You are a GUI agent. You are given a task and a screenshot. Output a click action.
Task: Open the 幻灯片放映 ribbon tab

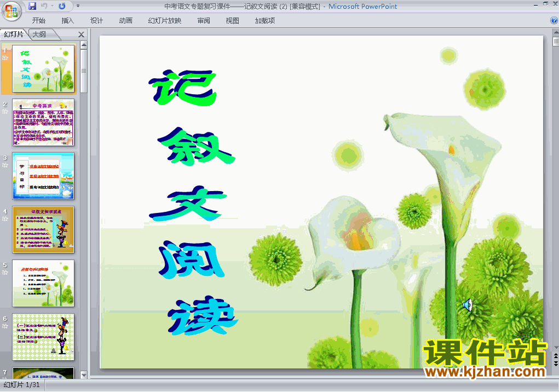click(x=165, y=21)
